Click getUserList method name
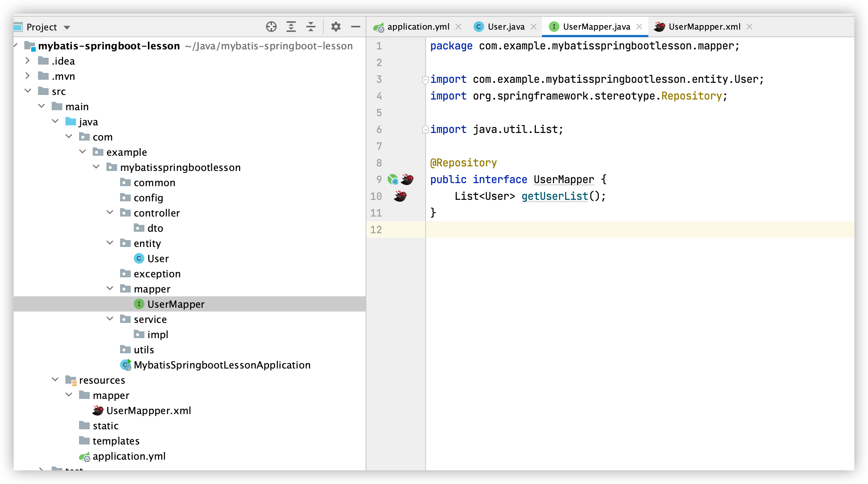 [555, 196]
